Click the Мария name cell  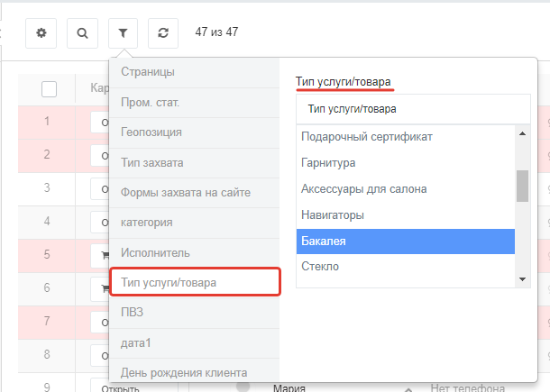(x=289, y=387)
